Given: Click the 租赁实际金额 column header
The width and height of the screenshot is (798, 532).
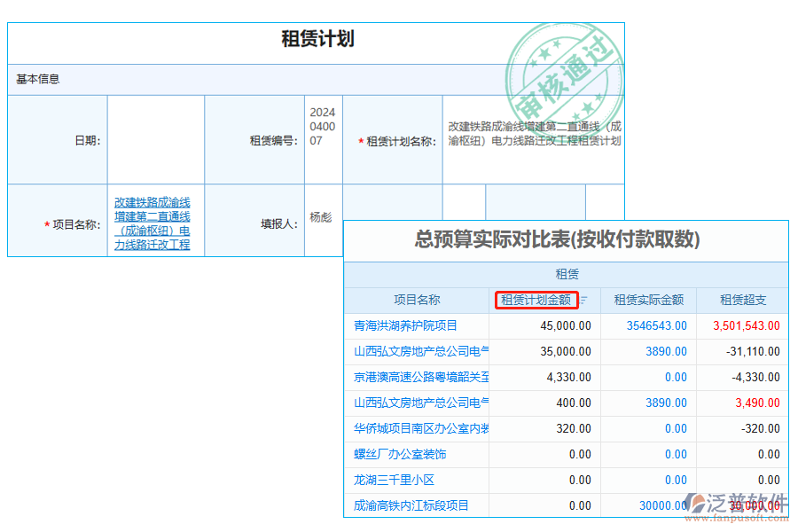Looking at the screenshot, I should (x=650, y=300).
